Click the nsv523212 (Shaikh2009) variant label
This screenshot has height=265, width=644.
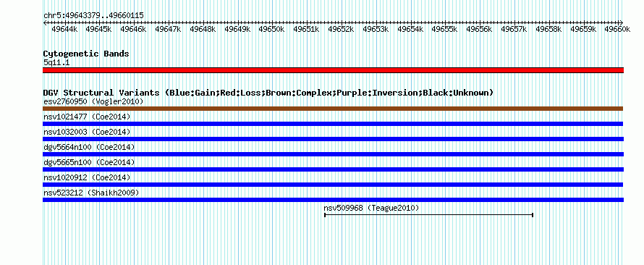tap(91, 193)
